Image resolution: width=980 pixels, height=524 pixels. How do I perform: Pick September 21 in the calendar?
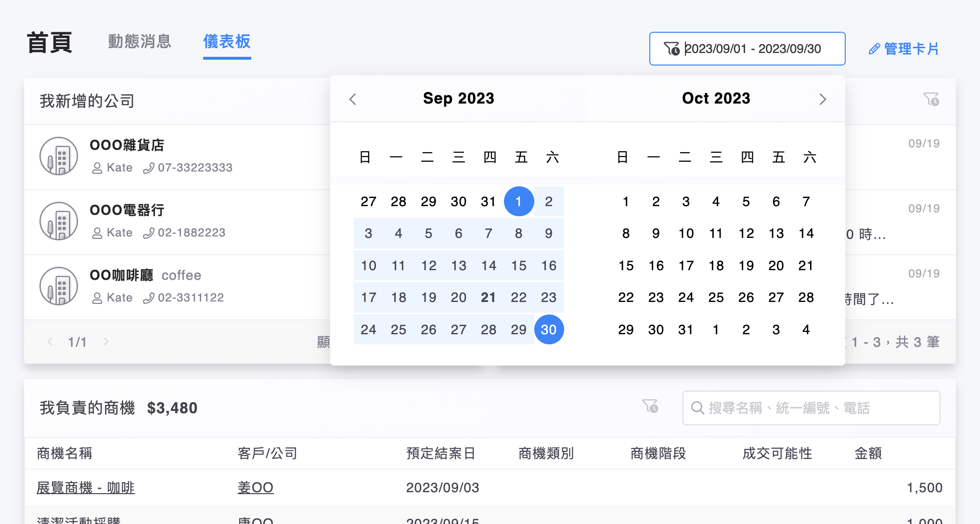(488, 298)
